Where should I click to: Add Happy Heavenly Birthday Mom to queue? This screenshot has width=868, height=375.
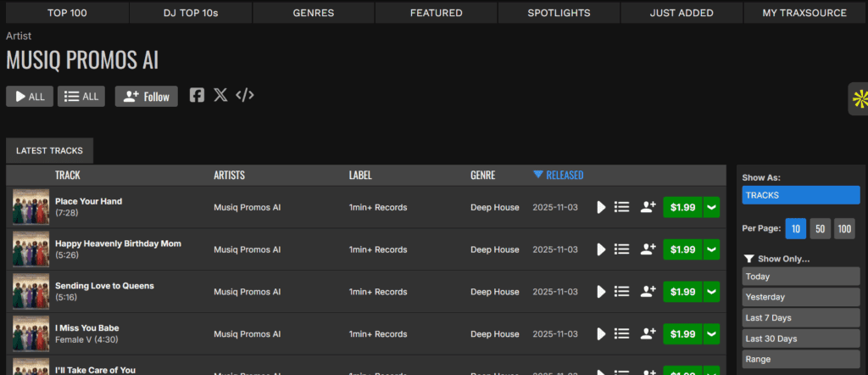pos(621,249)
